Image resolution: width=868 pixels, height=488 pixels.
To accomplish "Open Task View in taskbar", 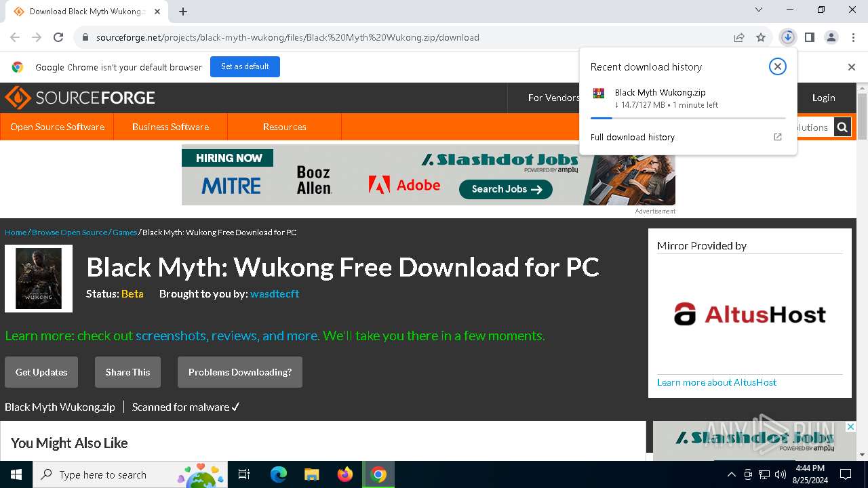I will point(244,474).
